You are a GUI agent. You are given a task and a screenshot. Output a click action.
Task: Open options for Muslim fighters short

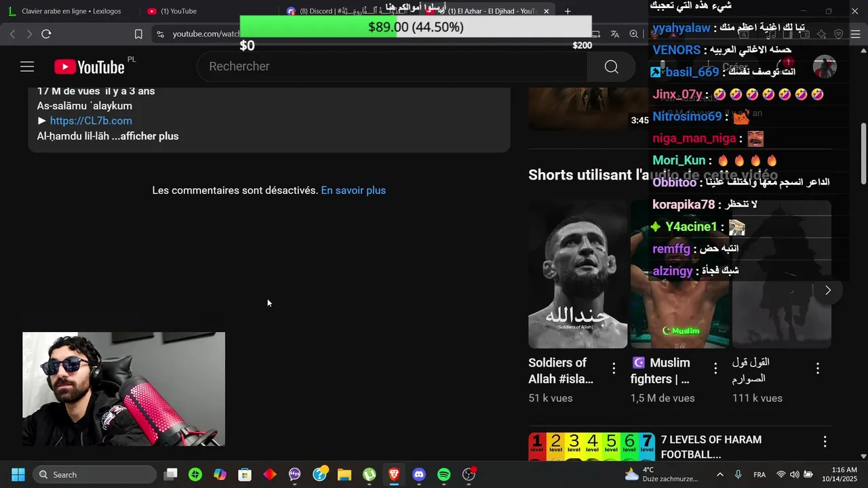[x=715, y=368]
